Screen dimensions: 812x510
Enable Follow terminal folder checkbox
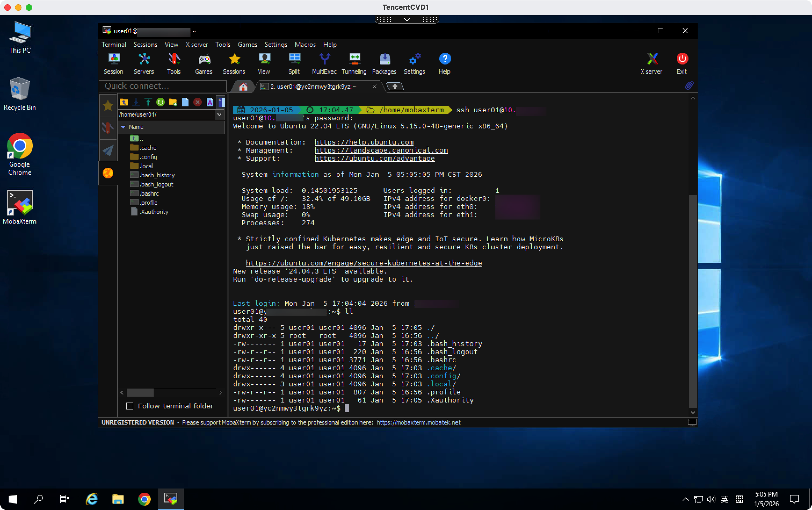tap(130, 406)
